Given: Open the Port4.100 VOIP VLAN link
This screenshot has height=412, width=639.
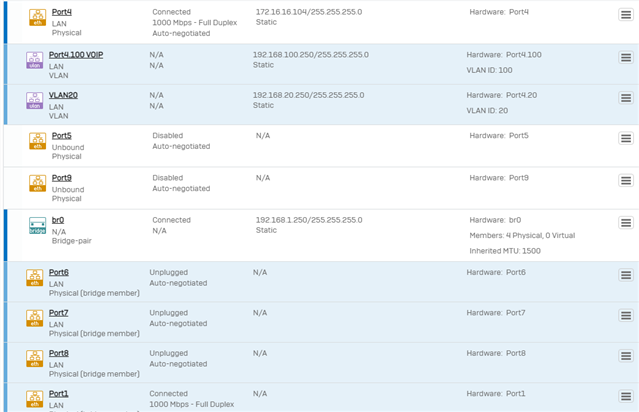Looking at the screenshot, I should tap(76, 55).
